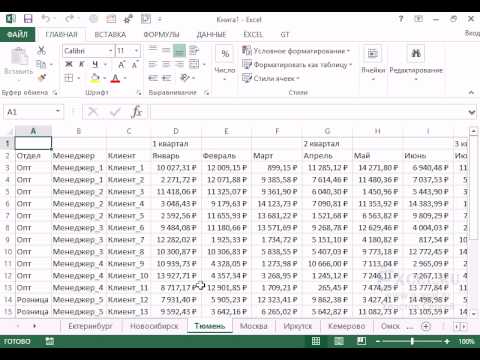Click the Cut scissors icon
Screen dimensions: 480x360
coord(41,51)
